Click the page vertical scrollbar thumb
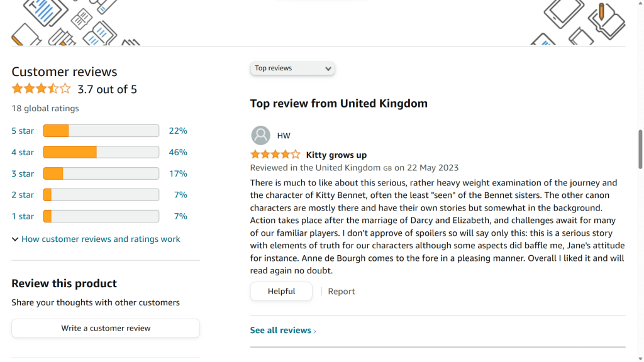 pos(640,149)
